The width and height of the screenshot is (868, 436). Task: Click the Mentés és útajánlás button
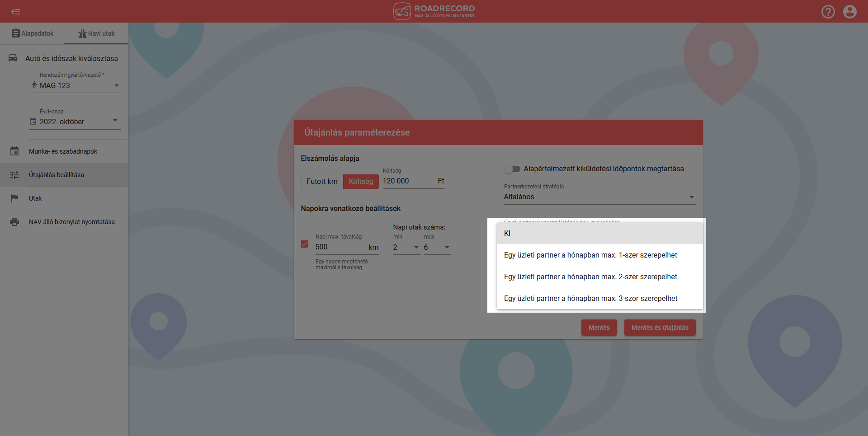pyautogui.click(x=660, y=328)
